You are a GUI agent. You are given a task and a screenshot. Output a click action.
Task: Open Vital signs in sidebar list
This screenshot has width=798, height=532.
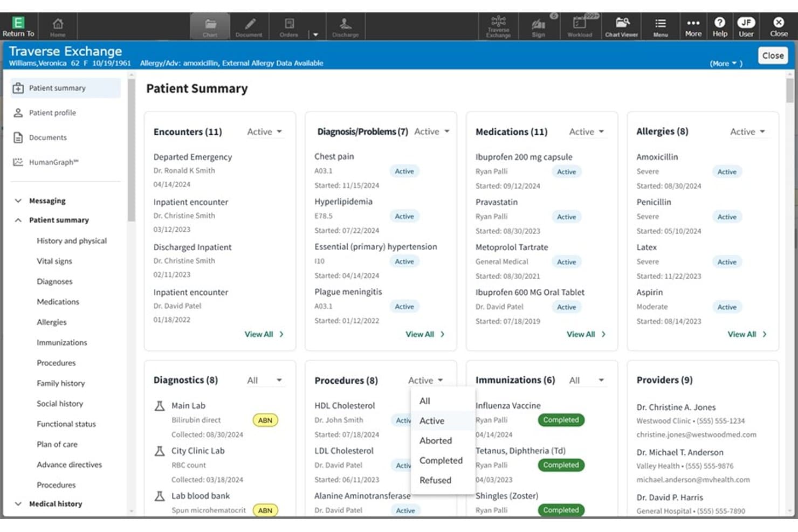[x=54, y=261]
